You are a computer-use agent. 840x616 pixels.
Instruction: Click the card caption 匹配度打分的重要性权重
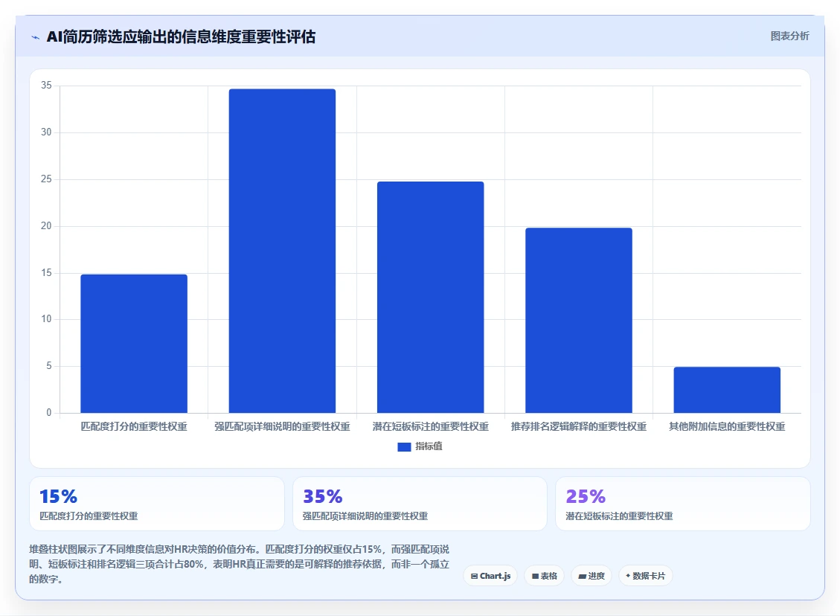[89, 516]
